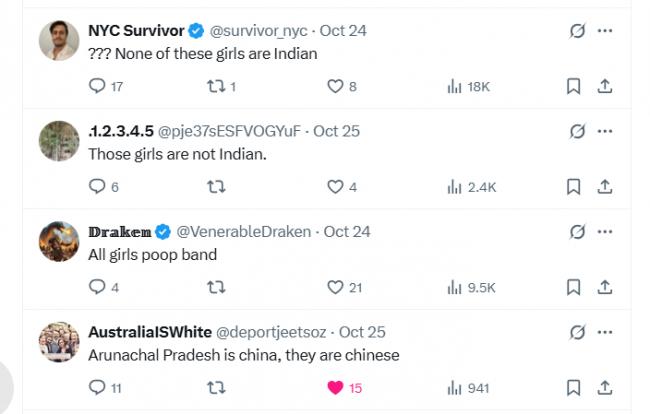Share AustraliaISWhite's tweet
Screen dimensions: 650x414
click(x=604, y=387)
